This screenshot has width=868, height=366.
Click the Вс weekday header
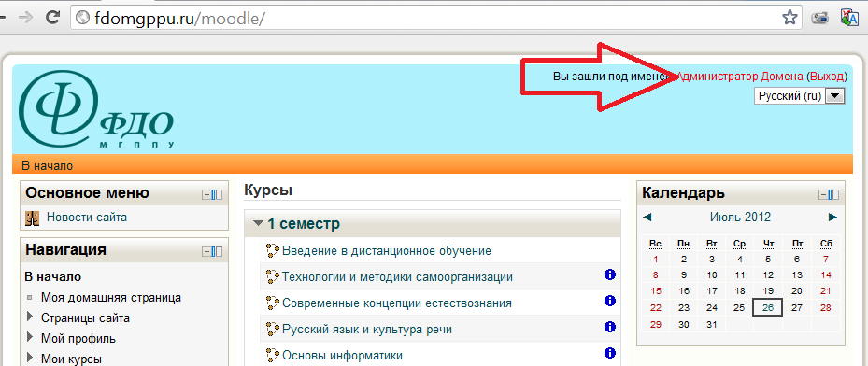click(655, 244)
